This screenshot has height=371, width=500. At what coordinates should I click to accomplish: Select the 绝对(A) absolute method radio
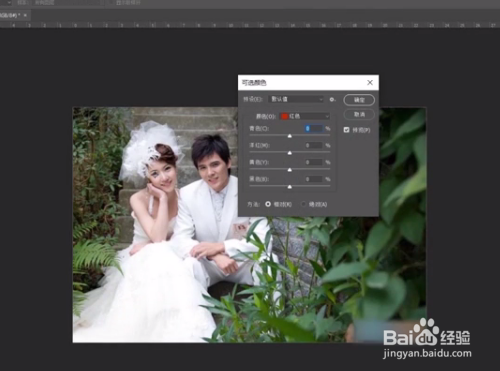coord(303,204)
